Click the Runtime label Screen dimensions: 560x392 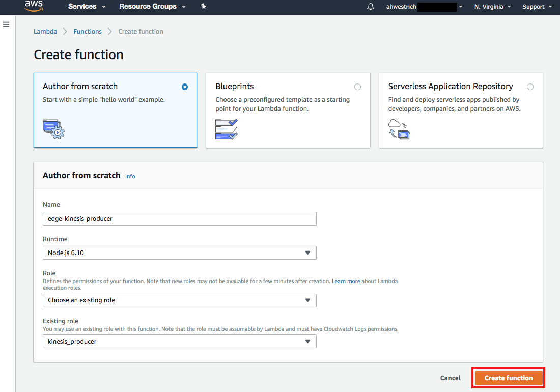click(x=55, y=239)
